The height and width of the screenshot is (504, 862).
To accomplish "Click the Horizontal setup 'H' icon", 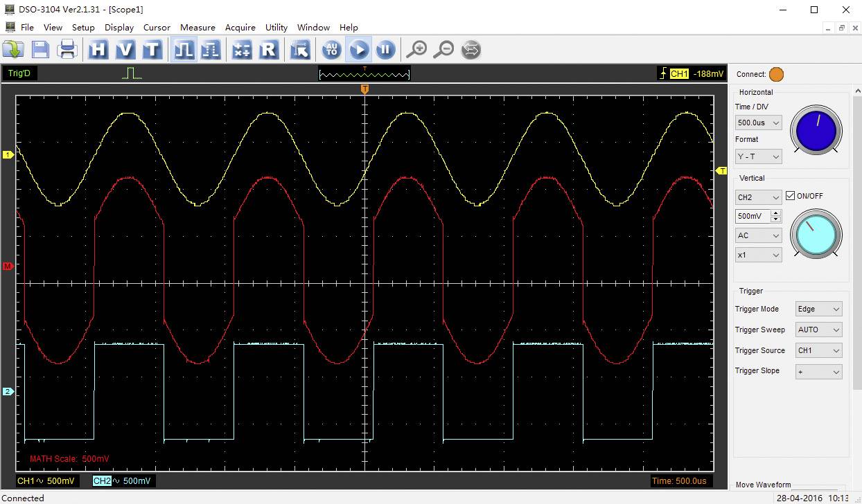I will (x=98, y=49).
